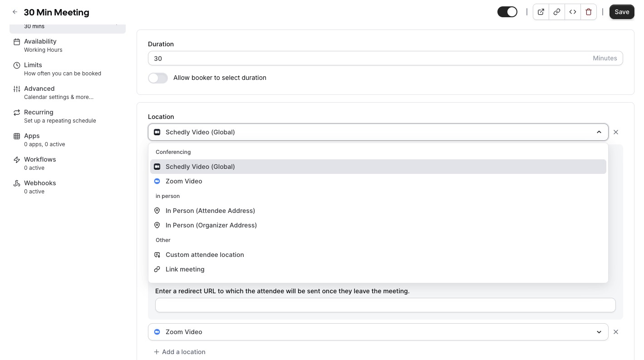Select Schedly Video (Global) option

[378, 167]
